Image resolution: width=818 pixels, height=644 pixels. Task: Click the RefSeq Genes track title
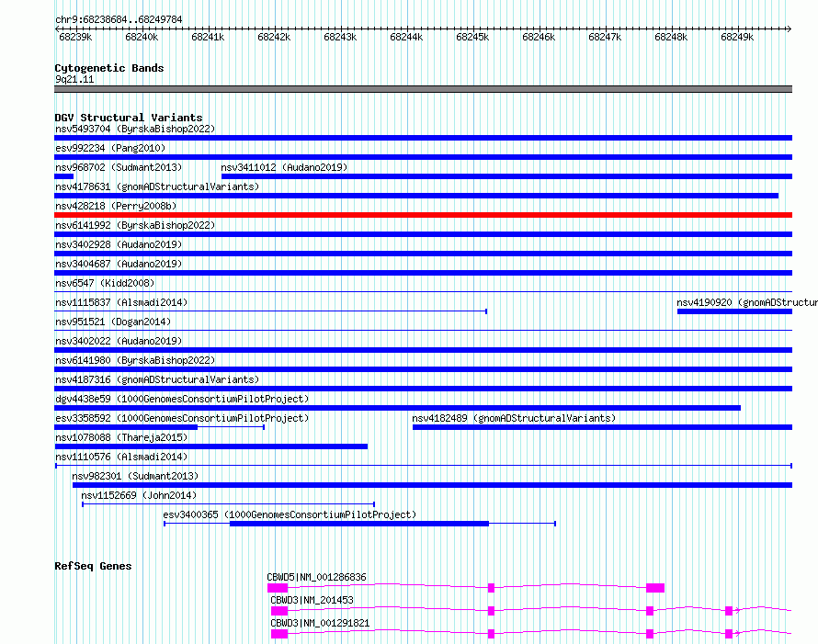coord(93,566)
